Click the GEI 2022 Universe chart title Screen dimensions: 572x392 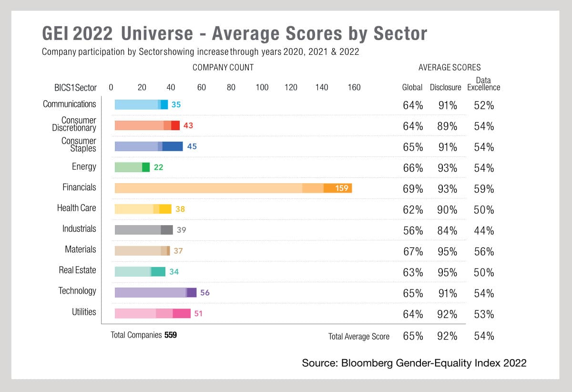click(x=235, y=34)
